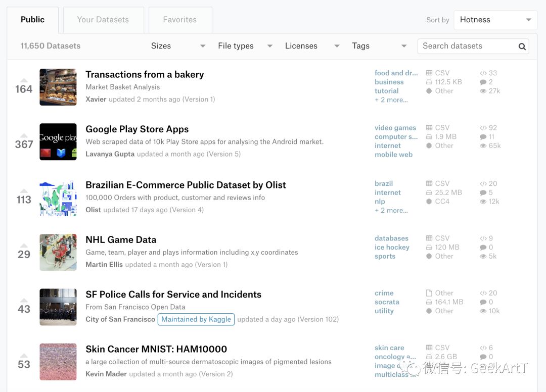Open the Sort by Hotness dropdown
Screen dimensions: 546x392
pyautogui.click(x=495, y=20)
